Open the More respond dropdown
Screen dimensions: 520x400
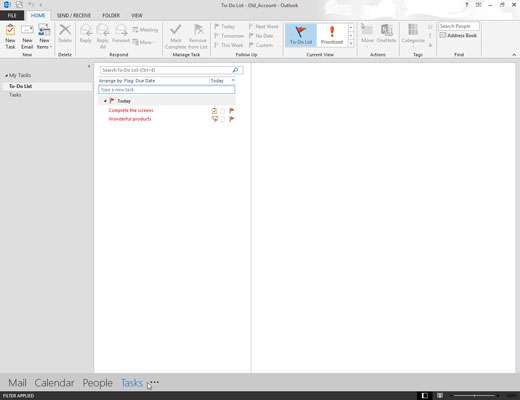[144, 42]
